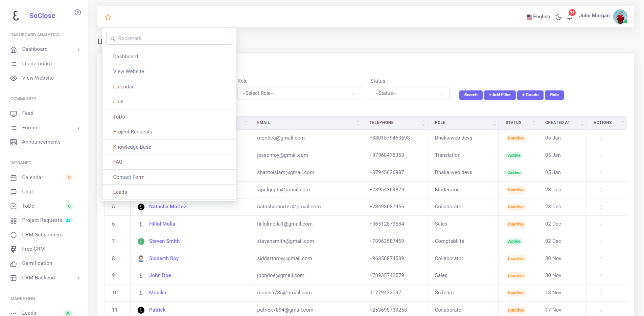This screenshot has width=644, height=316.
Task: Click the purple Role button
Action: click(x=554, y=95)
